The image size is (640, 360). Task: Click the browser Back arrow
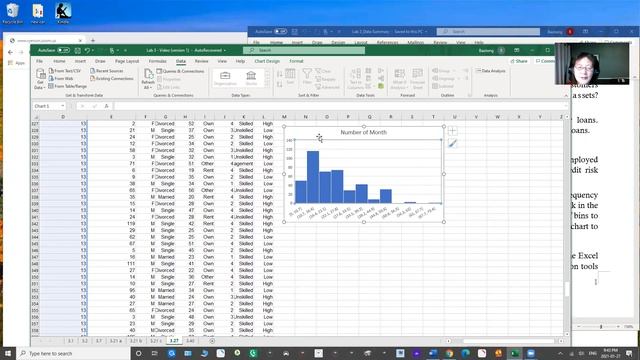click(11, 52)
